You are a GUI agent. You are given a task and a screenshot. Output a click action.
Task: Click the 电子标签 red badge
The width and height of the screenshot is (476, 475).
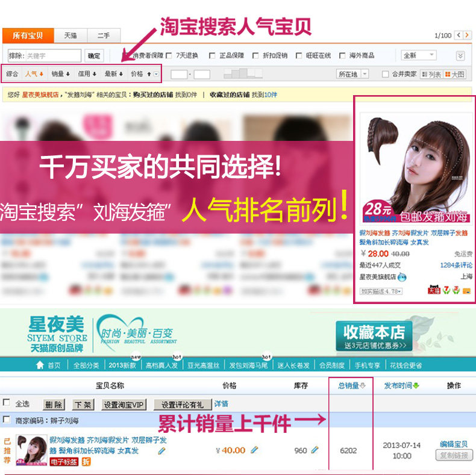tap(64, 462)
